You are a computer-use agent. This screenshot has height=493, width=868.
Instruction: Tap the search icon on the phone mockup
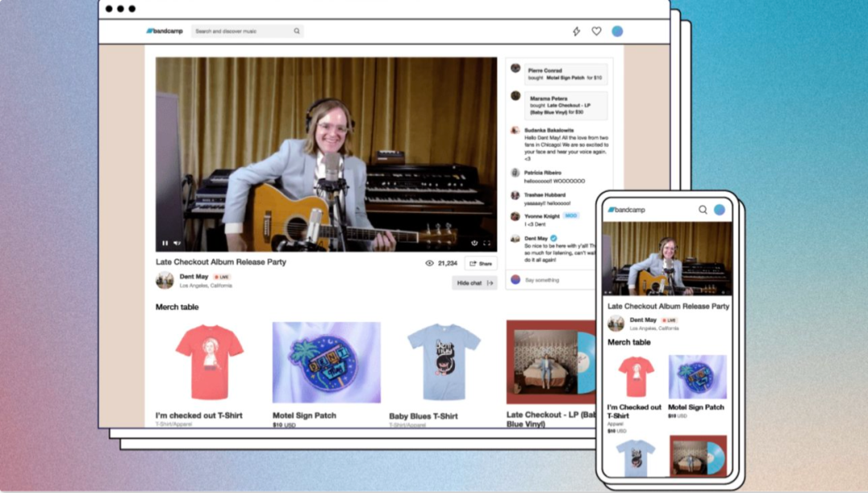tap(702, 210)
